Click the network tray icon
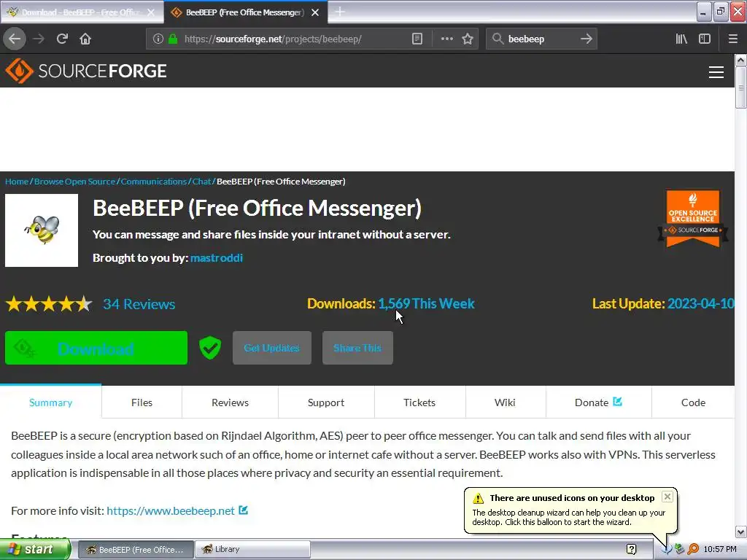This screenshot has height=560, width=747. 679,549
